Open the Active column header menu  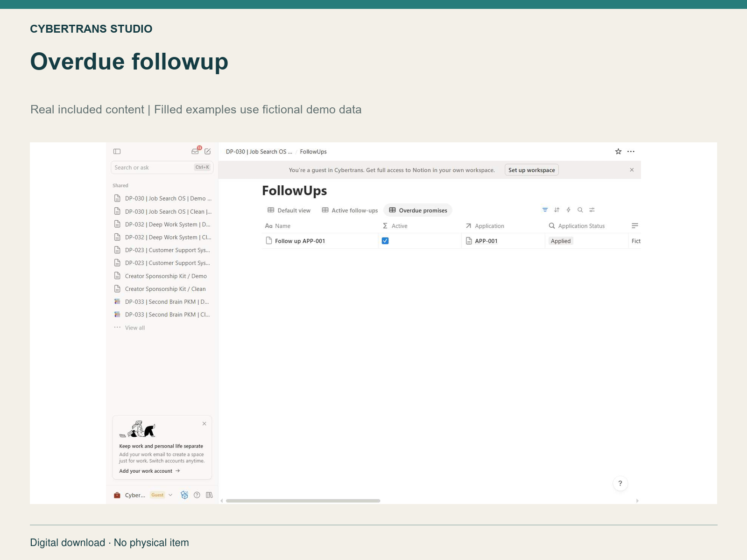click(395, 226)
